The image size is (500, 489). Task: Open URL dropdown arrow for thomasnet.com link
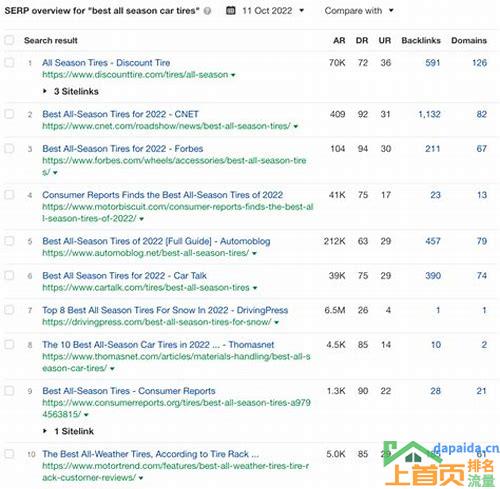point(112,369)
